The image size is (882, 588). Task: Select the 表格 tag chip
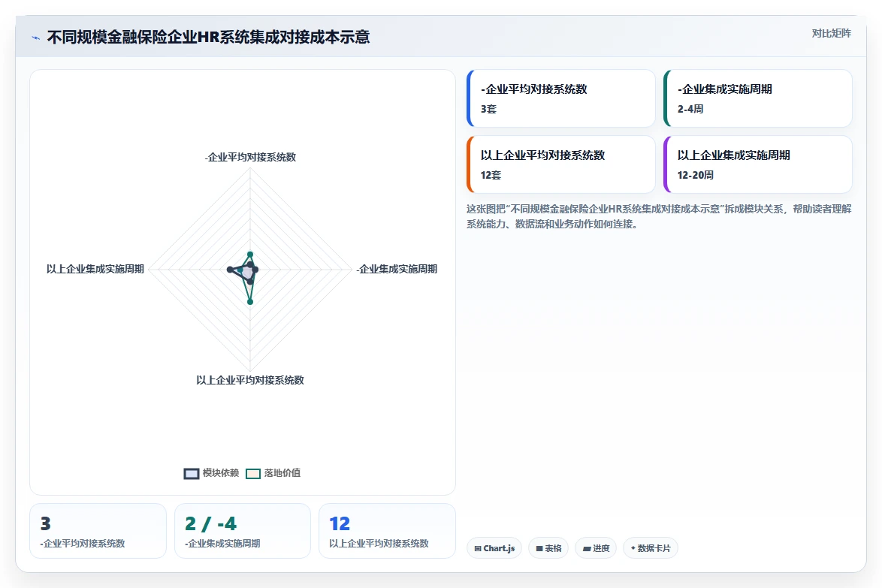point(548,548)
